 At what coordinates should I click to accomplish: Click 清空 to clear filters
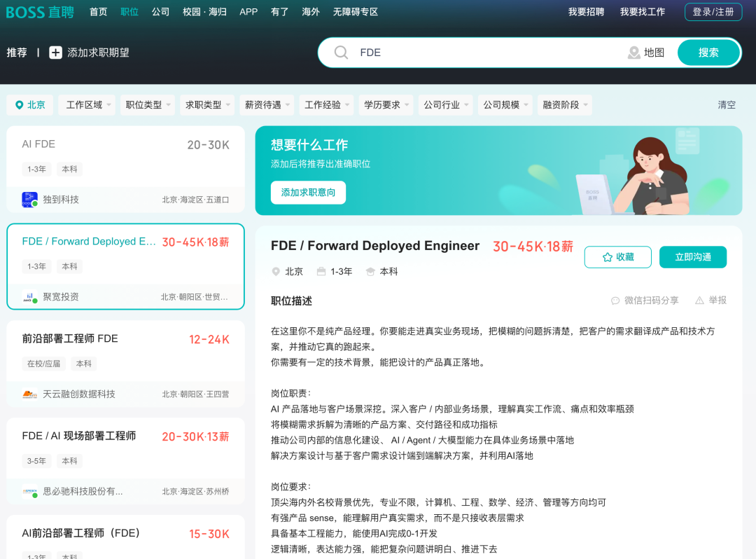[x=727, y=104]
